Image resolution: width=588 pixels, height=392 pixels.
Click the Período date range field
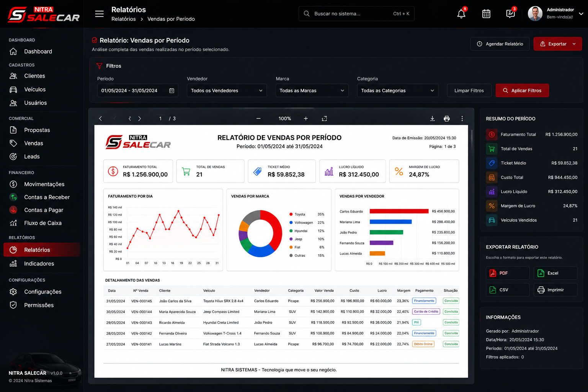[137, 91]
